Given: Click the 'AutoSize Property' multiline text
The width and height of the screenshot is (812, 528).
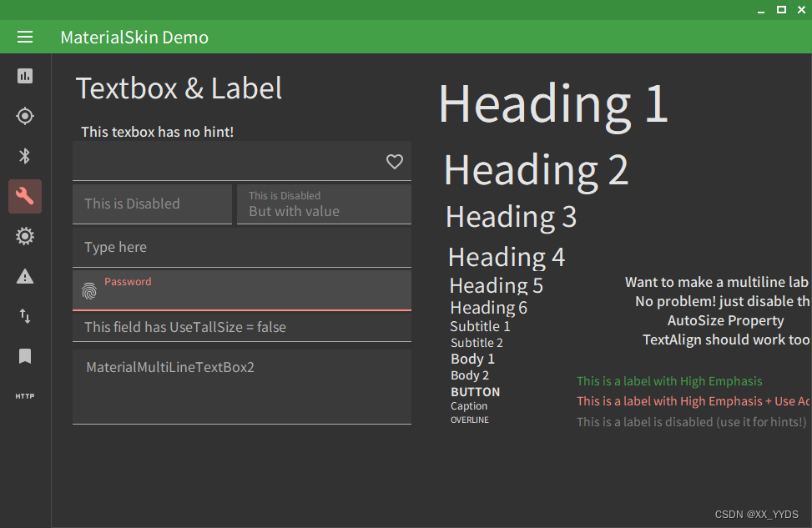Looking at the screenshot, I should [x=725, y=321].
